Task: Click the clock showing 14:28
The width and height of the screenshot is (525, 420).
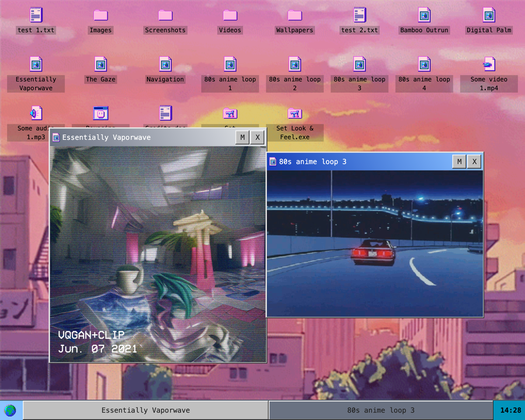Action: click(511, 410)
